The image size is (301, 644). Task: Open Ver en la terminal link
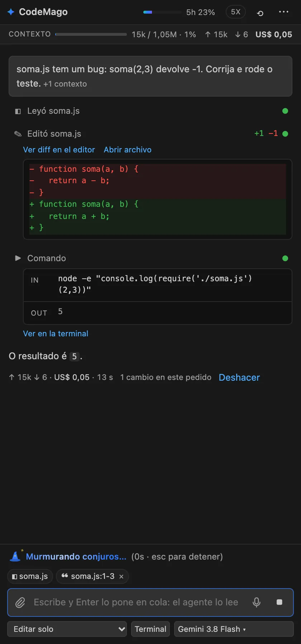[56, 333]
